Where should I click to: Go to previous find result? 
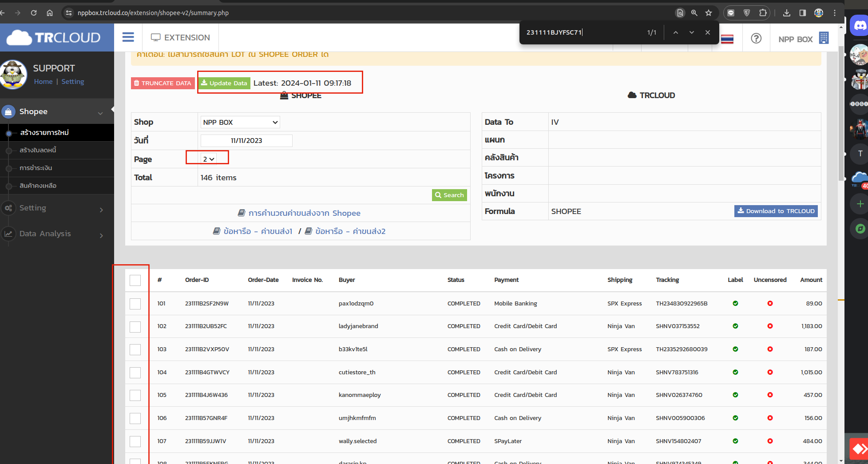pyautogui.click(x=675, y=32)
